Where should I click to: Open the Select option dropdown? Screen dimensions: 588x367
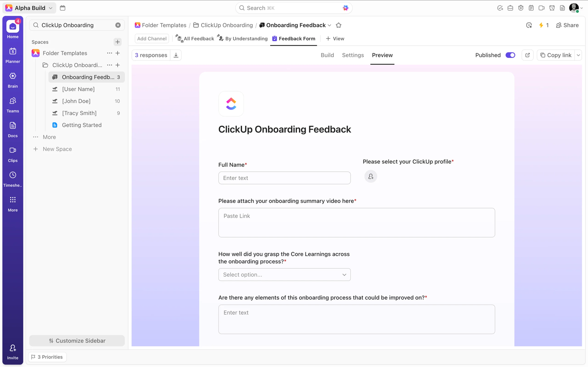click(x=284, y=275)
